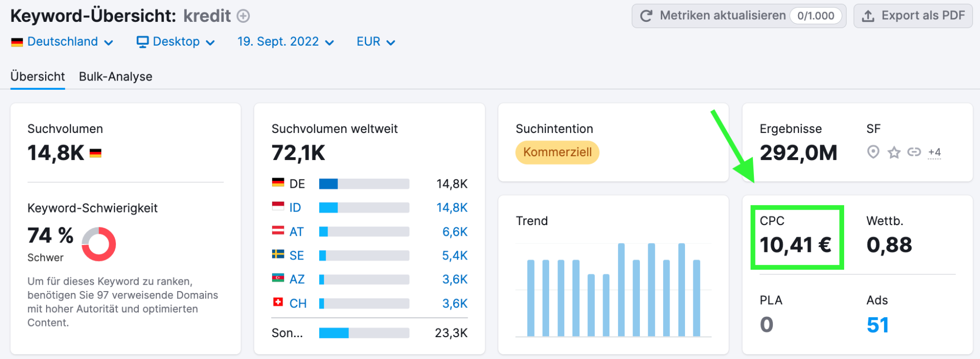Click the PLA value 0
980x359 pixels.
[x=767, y=325]
